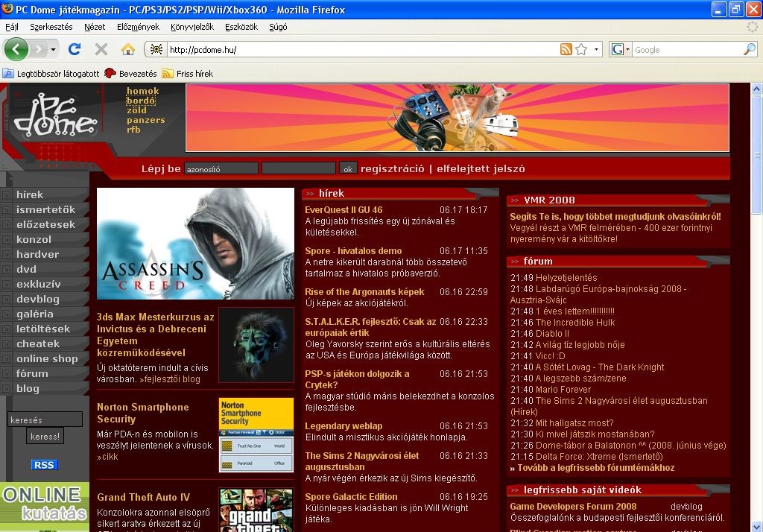Open the Nézet menu
763x532 pixels.
(x=95, y=27)
